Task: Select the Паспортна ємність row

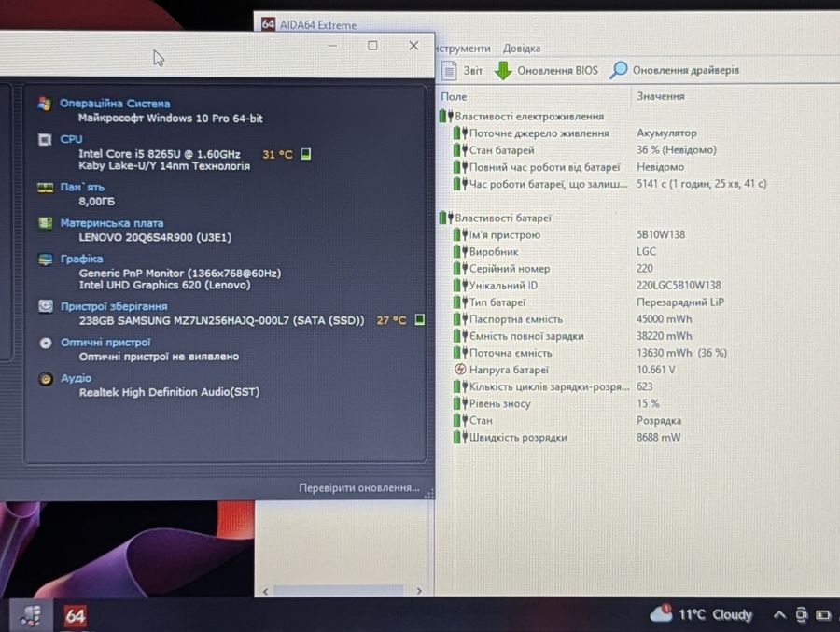Action: click(x=637, y=319)
